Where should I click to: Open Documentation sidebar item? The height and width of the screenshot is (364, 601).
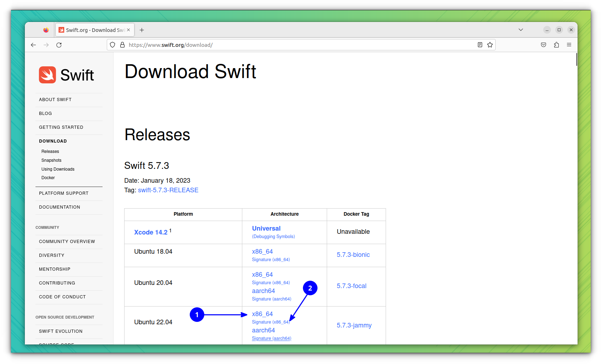click(x=60, y=207)
